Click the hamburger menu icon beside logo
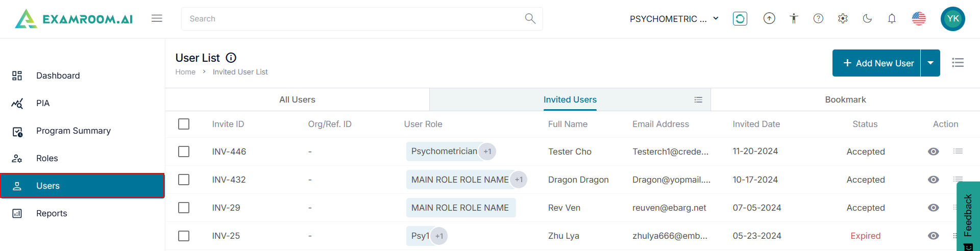The width and height of the screenshot is (980, 251). 157,18
